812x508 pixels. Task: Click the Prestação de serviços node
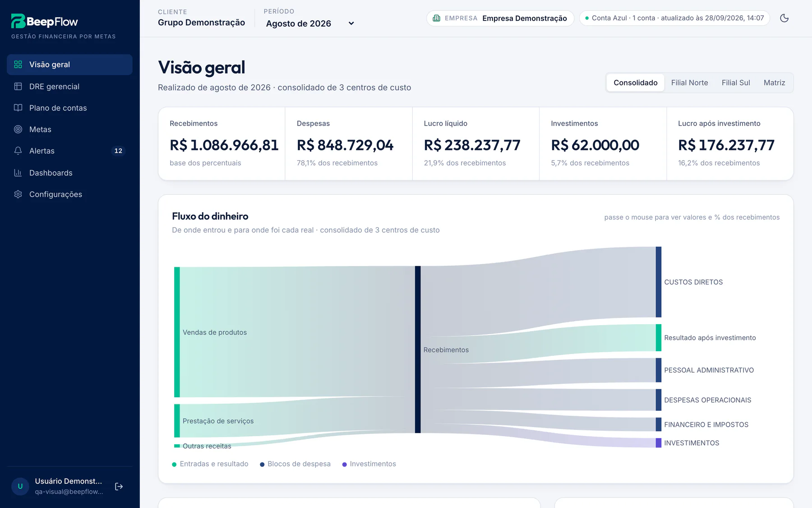[x=177, y=420]
